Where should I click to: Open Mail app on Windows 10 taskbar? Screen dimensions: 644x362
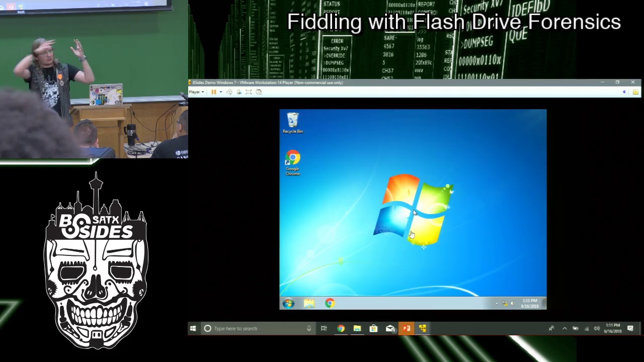tap(390, 328)
